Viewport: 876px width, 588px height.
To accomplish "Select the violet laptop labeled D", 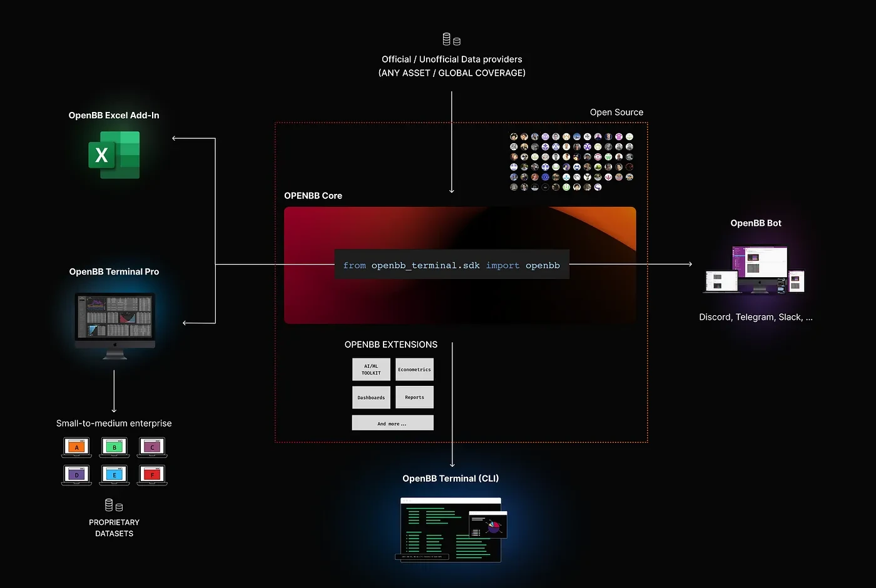I will 77,475.
